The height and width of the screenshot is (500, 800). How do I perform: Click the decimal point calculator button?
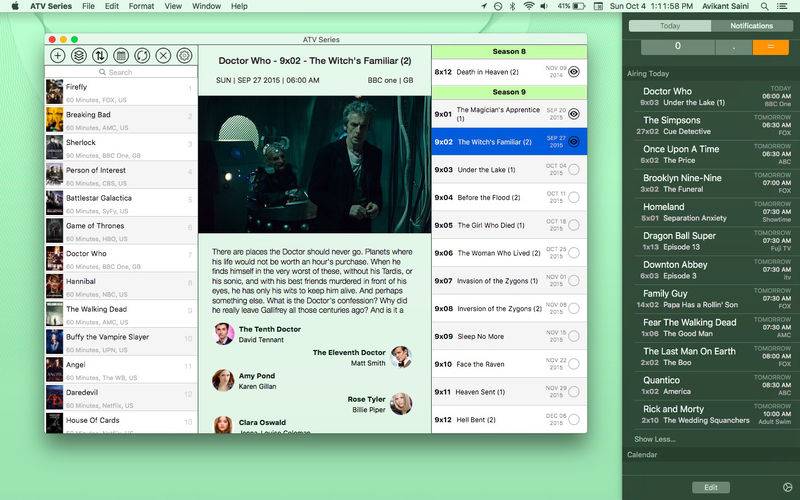(x=734, y=46)
